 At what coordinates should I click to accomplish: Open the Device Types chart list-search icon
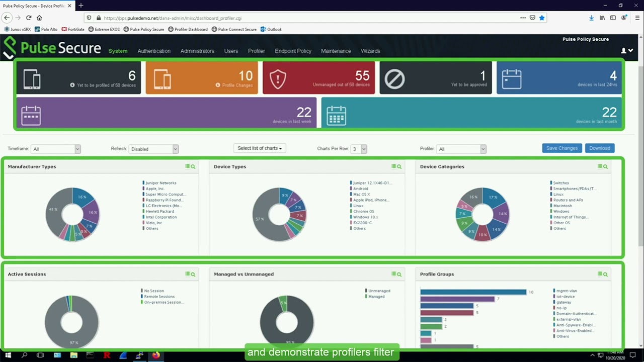(x=396, y=166)
